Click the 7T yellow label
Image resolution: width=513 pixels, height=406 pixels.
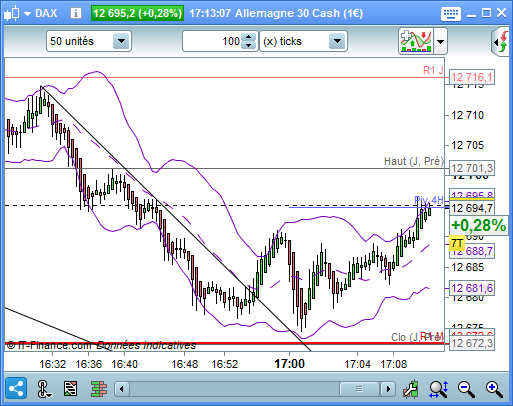point(457,243)
